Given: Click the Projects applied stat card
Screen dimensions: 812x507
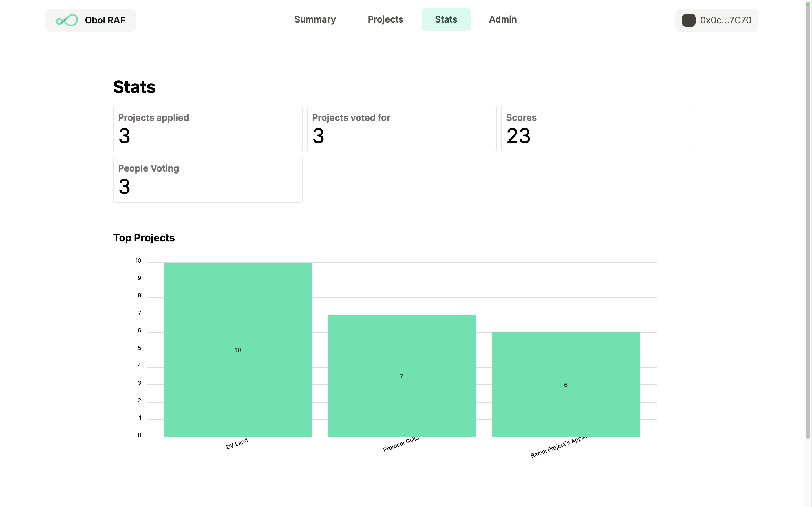Looking at the screenshot, I should click(207, 129).
